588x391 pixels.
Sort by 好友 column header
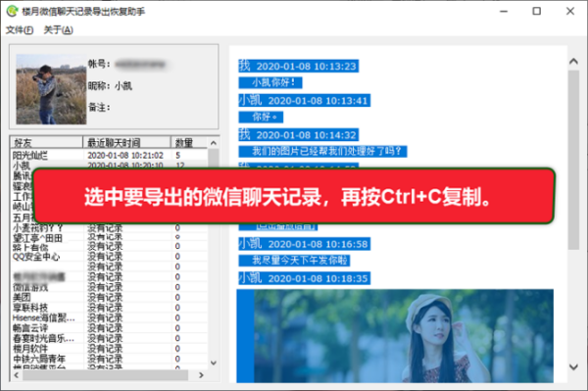pyautogui.click(x=46, y=142)
